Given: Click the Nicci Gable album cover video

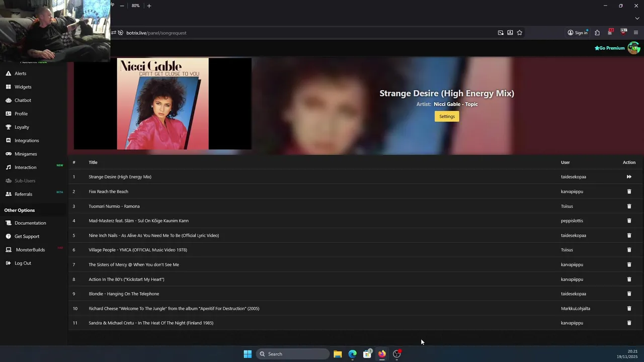Looking at the screenshot, I should (163, 104).
